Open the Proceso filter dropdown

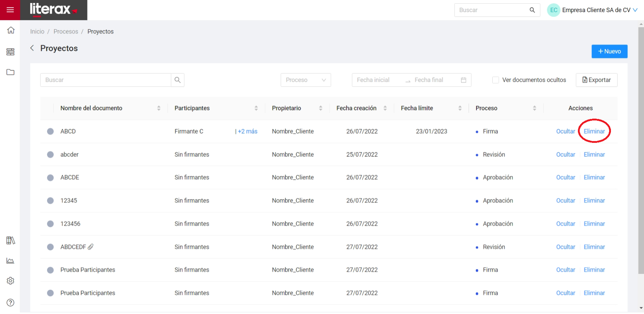point(306,80)
